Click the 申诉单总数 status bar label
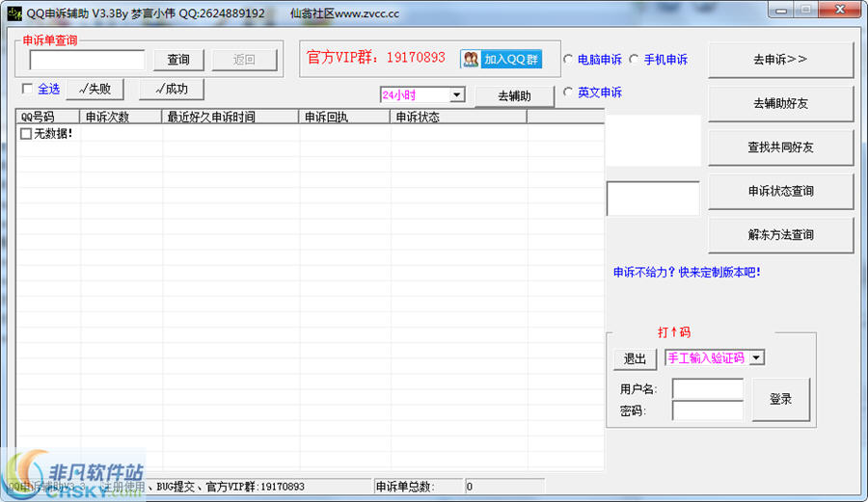 coord(405,487)
